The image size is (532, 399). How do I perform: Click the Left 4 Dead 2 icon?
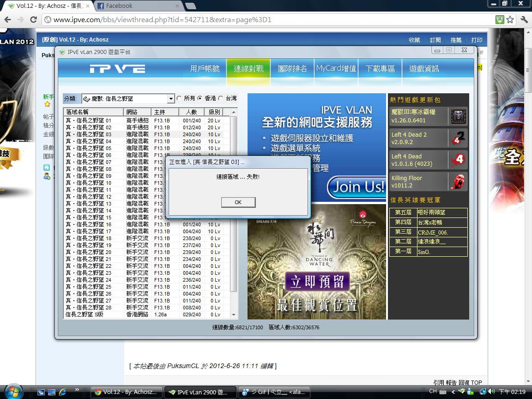click(458, 138)
